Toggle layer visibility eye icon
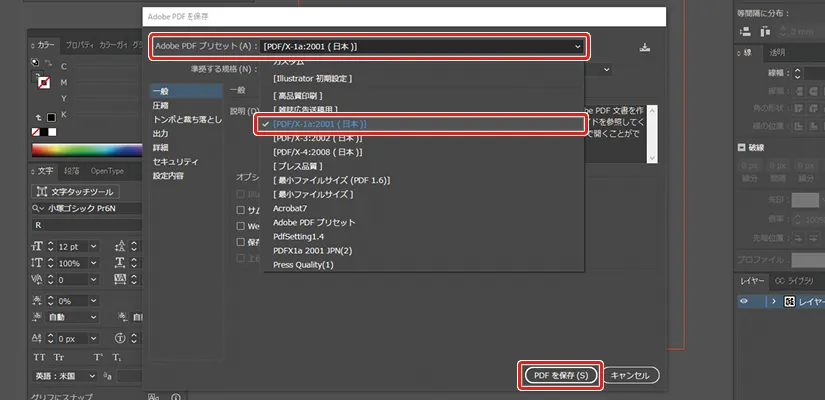The width and height of the screenshot is (825, 400). tap(744, 302)
